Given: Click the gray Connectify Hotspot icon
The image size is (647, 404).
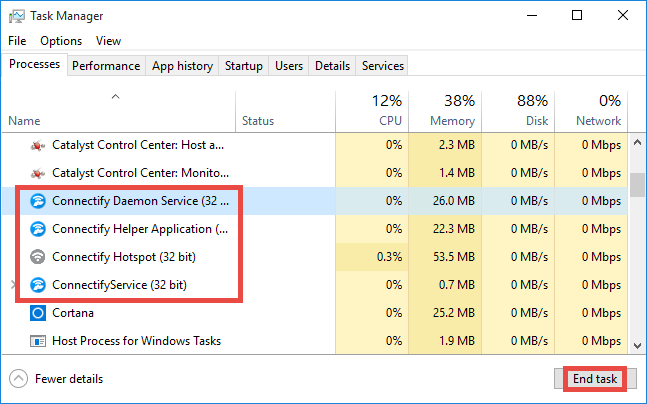Looking at the screenshot, I should pos(38,257).
